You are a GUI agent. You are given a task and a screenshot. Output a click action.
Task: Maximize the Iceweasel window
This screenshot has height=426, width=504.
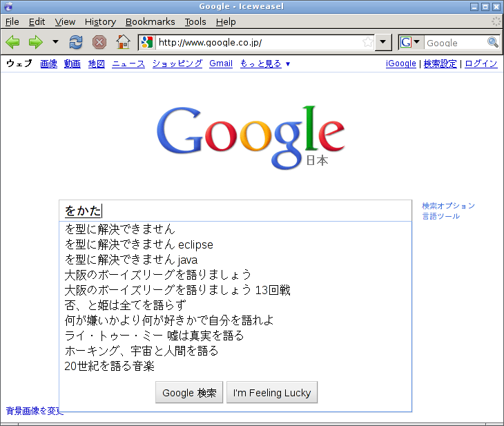(x=485, y=6)
